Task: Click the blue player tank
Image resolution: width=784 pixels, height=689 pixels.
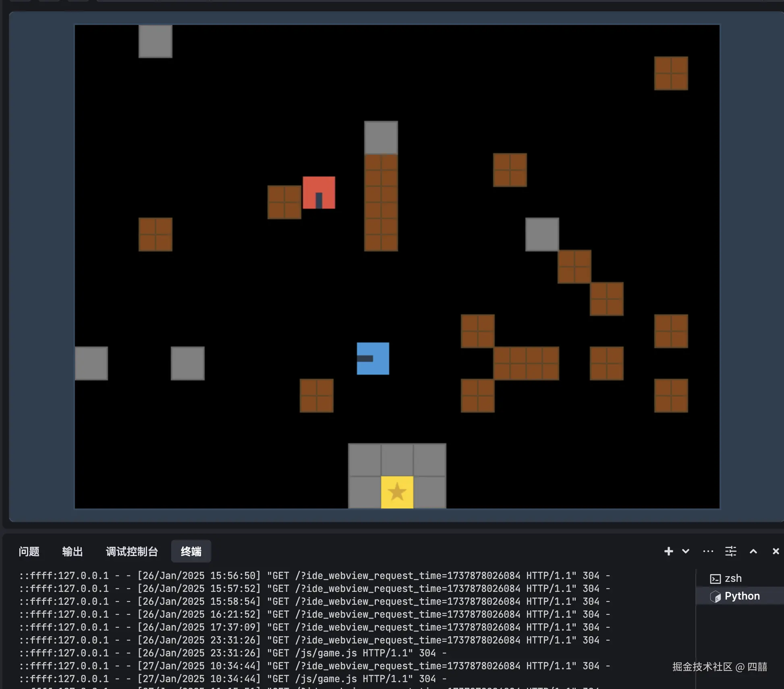Action: click(373, 359)
